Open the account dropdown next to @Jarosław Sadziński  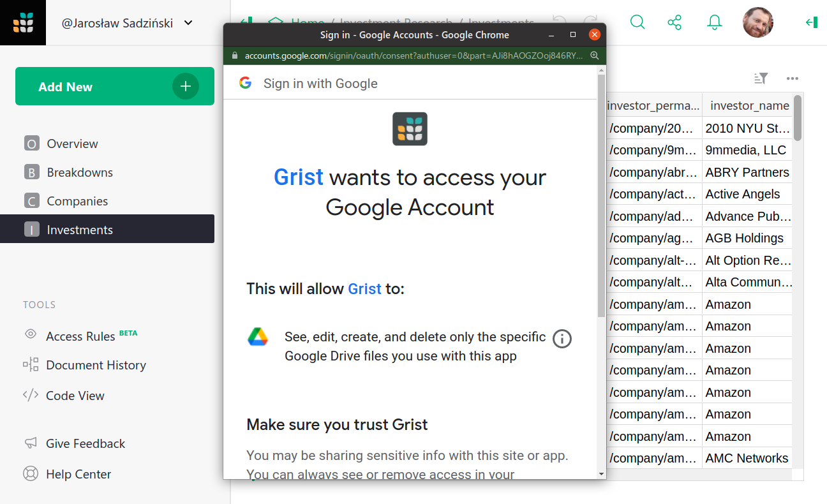[x=188, y=22]
